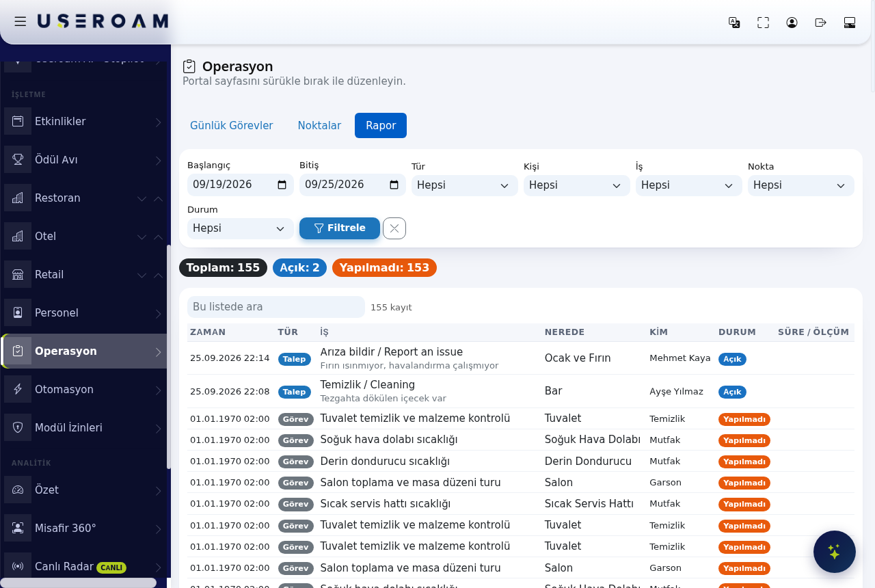Expand the Otomasyon submenu arrow
Screen dimensions: 875x588
(158, 390)
